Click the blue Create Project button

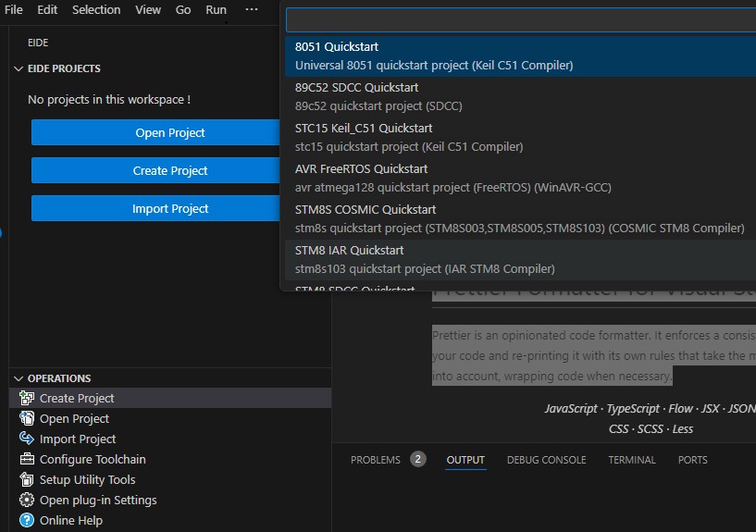point(155,170)
